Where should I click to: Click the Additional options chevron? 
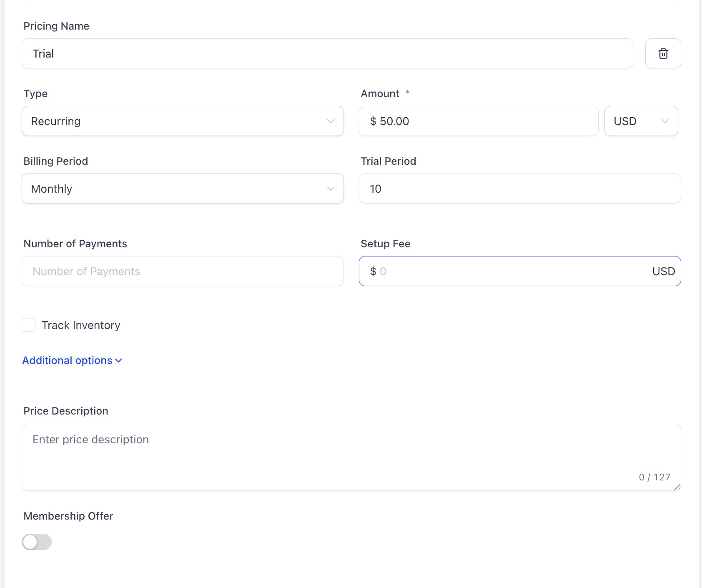click(x=118, y=360)
